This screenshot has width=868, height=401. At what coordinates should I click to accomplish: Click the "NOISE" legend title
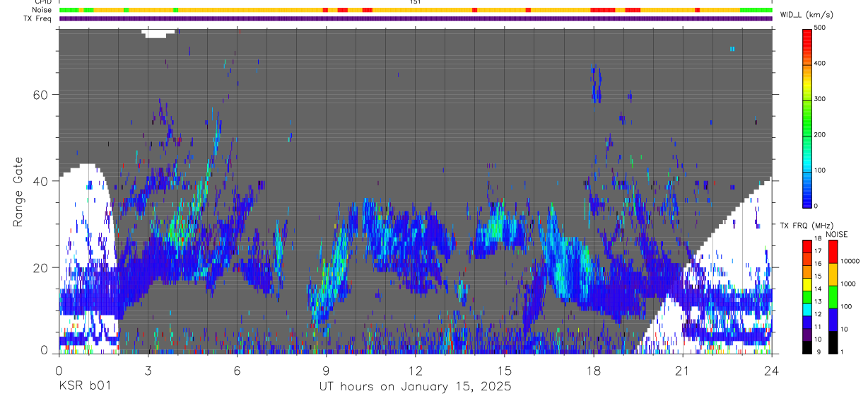point(836,234)
